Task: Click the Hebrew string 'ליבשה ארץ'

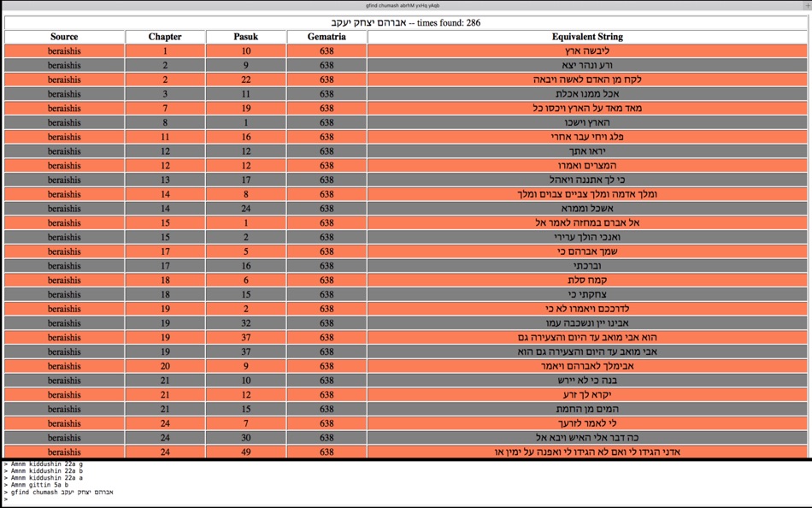Action: (587, 50)
